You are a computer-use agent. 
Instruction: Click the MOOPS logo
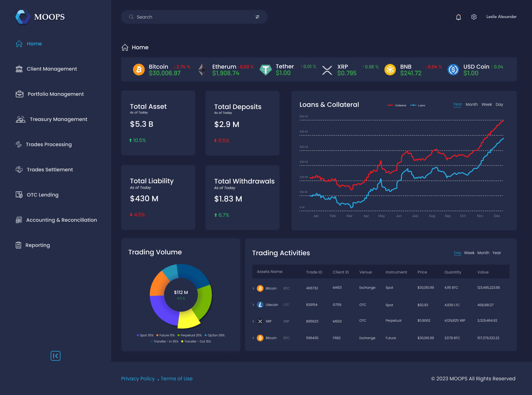(23, 17)
